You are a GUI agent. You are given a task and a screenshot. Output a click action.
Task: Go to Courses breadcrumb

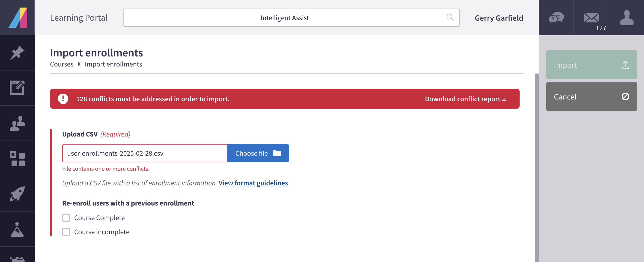coord(62,64)
